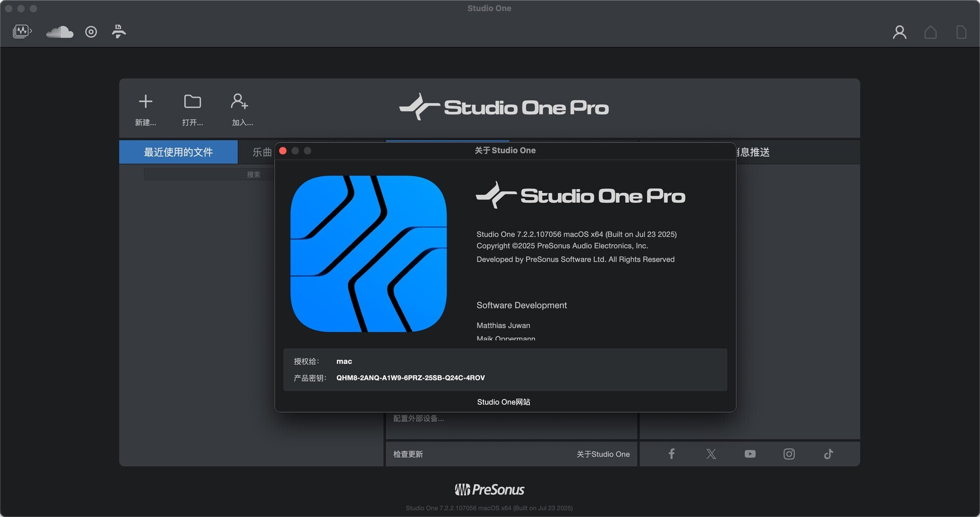Viewport: 980px width, 517px height.
Task: Click the Instagram icon
Action: [x=789, y=454]
